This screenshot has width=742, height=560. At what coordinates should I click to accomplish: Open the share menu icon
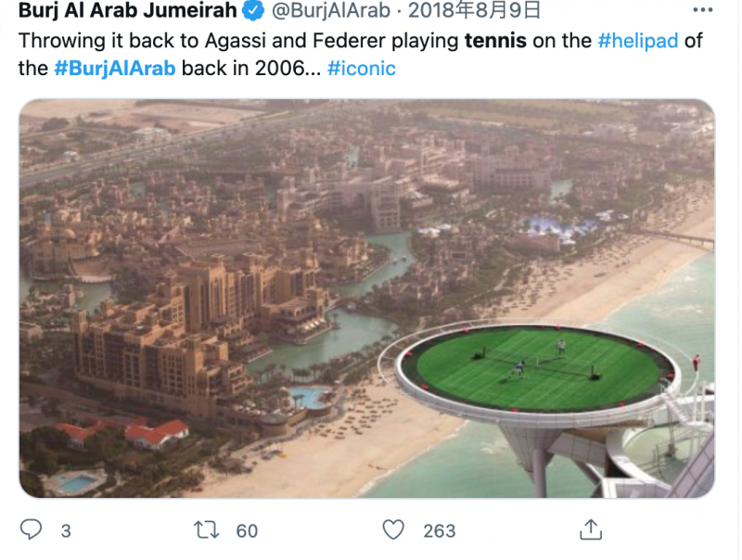coord(589,529)
